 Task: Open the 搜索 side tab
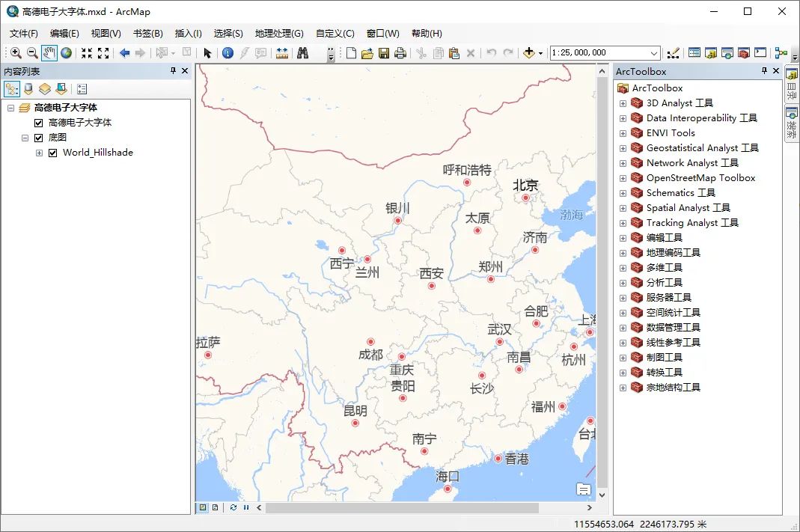coord(791,124)
